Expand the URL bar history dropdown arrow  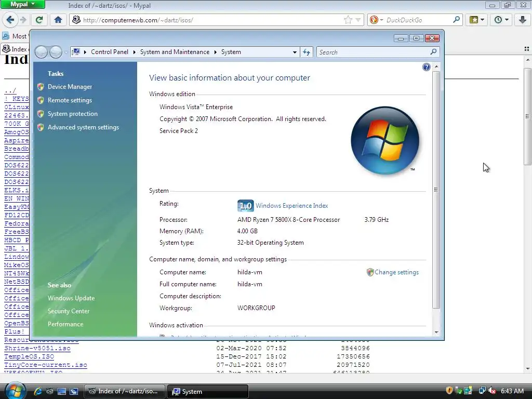(x=357, y=20)
